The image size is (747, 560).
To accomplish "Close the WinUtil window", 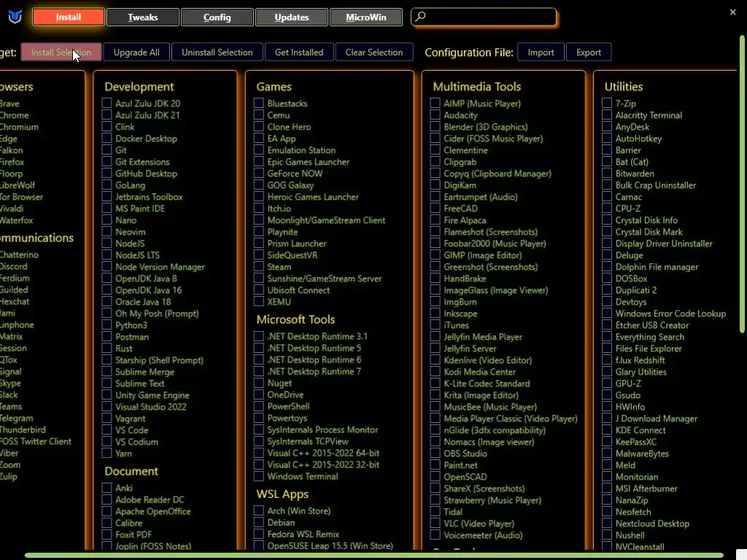I will (x=732, y=12).
